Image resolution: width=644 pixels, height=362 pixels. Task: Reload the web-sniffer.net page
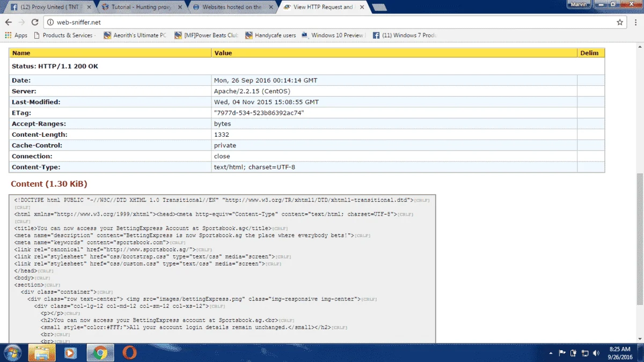click(35, 23)
